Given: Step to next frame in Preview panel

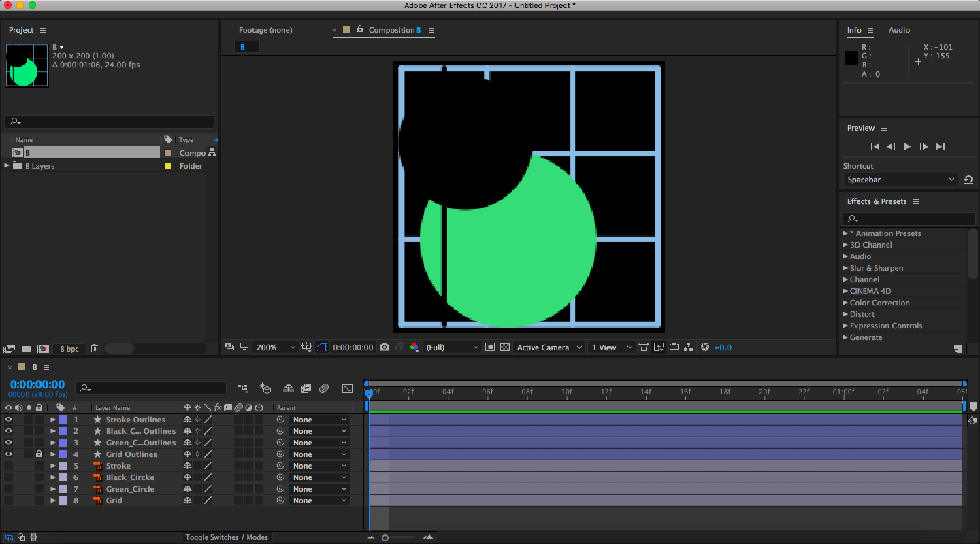Looking at the screenshot, I should 924,146.
